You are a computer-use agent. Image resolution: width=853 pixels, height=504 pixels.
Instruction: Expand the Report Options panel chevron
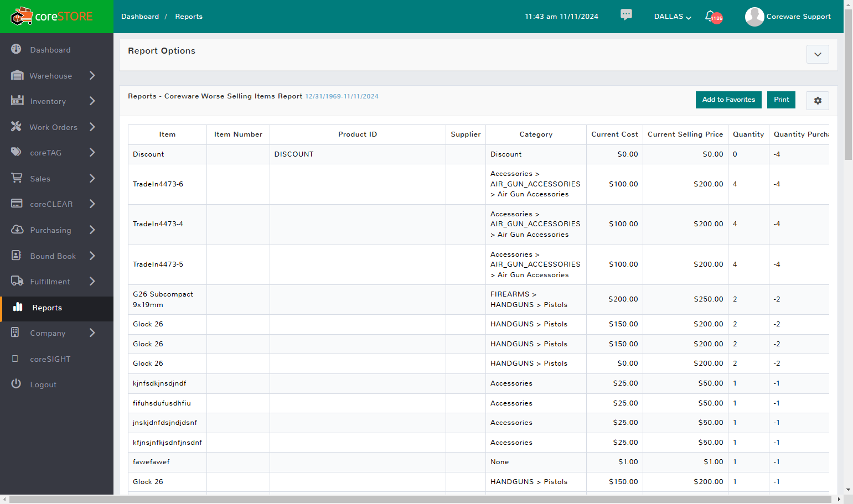point(818,54)
